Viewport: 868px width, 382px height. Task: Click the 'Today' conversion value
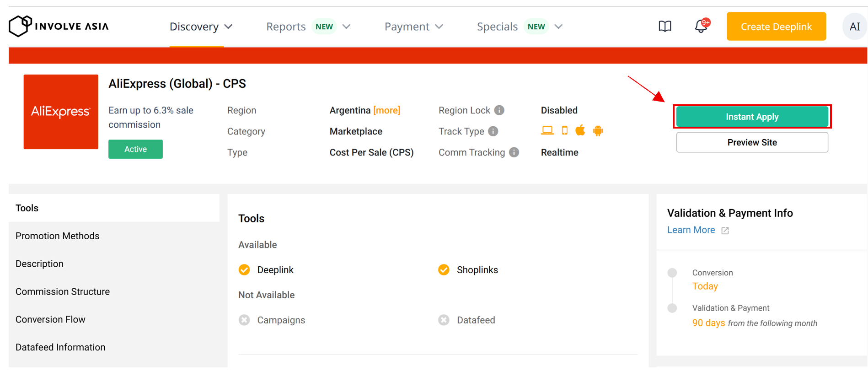pos(705,286)
